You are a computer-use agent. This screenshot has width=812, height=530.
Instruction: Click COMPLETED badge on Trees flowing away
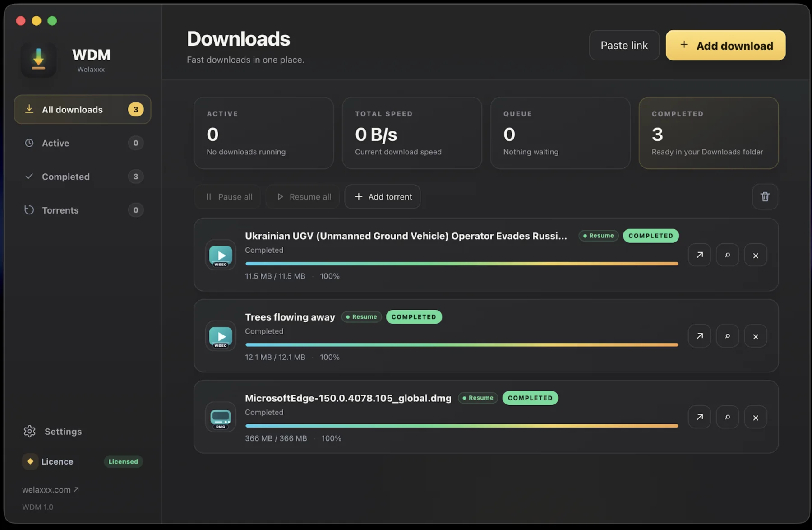click(414, 317)
